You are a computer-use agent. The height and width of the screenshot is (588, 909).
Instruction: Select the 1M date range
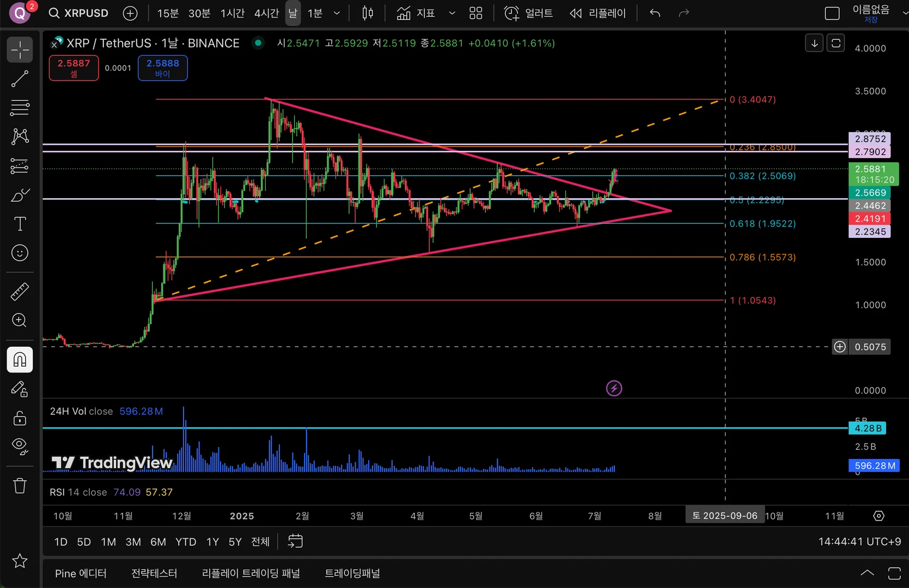[108, 542]
